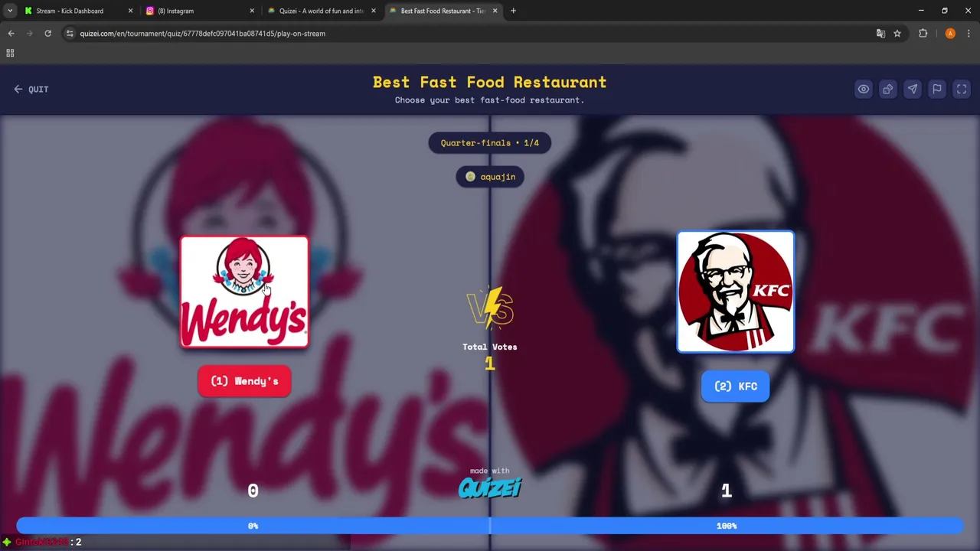This screenshot has height=551, width=980.
Task: Click the 100% label on the progress bar
Action: (727, 526)
